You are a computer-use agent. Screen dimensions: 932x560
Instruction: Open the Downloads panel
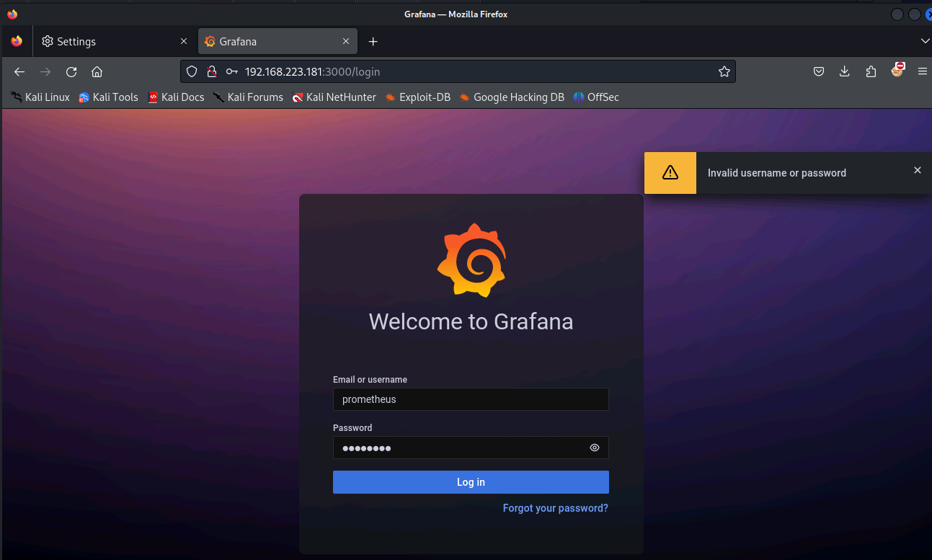coord(845,71)
